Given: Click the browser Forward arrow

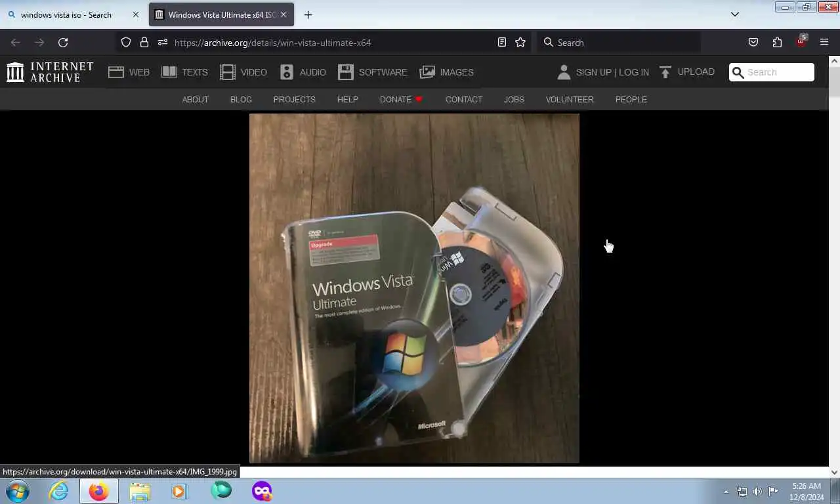Looking at the screenshot, I should pyautogui.click(x=39, y=43).
